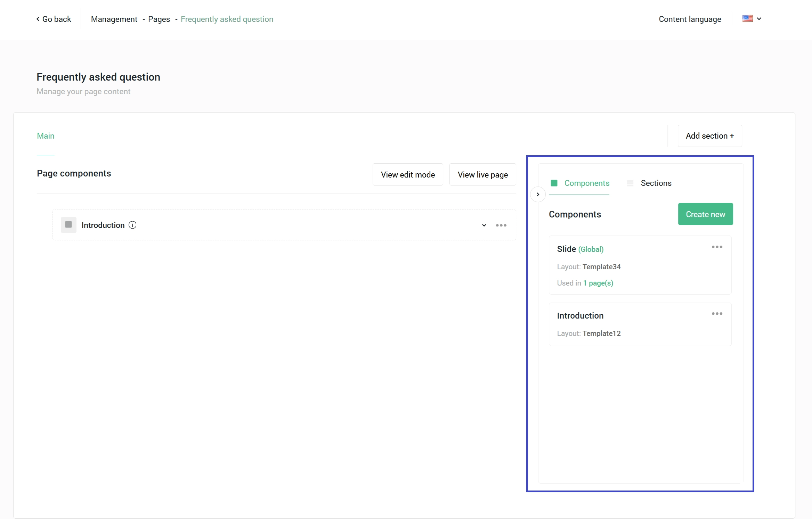
Task: Open View live page
Action: pos(482,175)
